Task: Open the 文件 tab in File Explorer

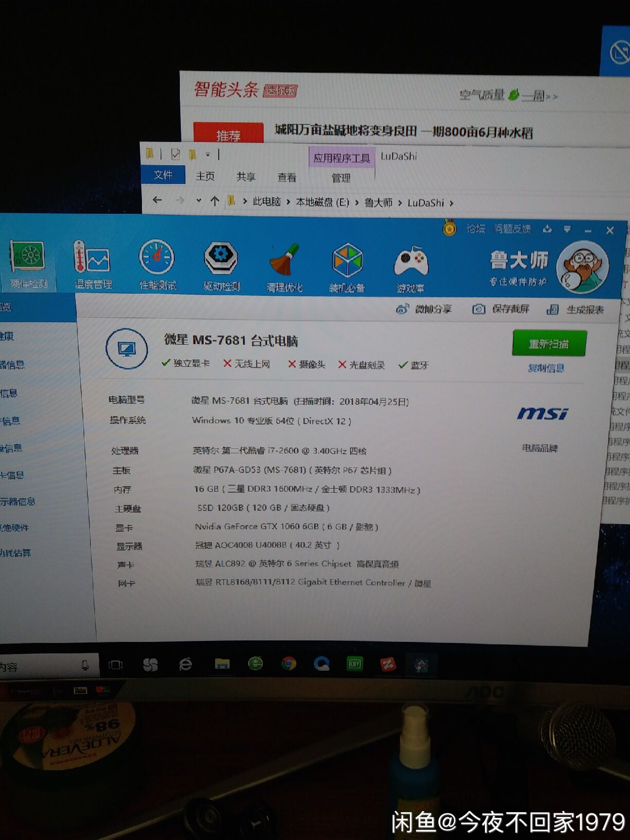Action: [163, 175]
